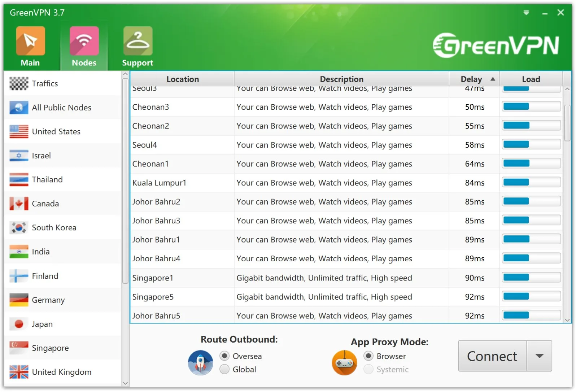Click the Israel flag icon

pyautogui.click(x=19, y=156)
